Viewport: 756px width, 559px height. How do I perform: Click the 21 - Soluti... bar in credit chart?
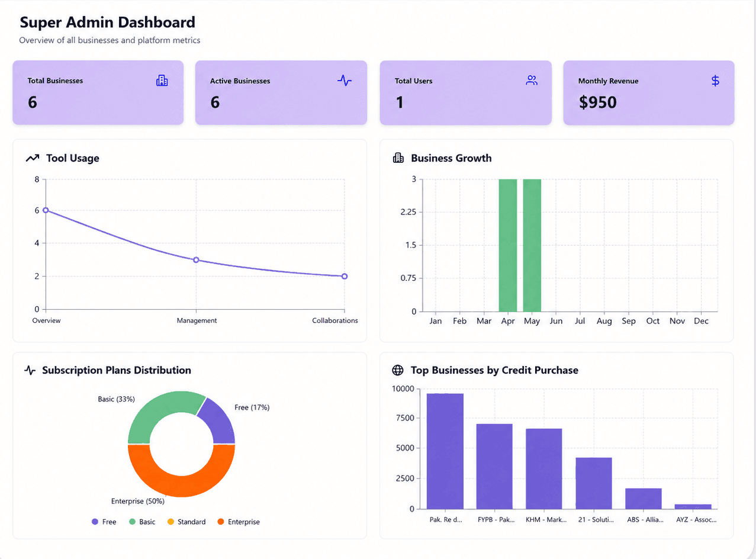[x=594, y=483]
